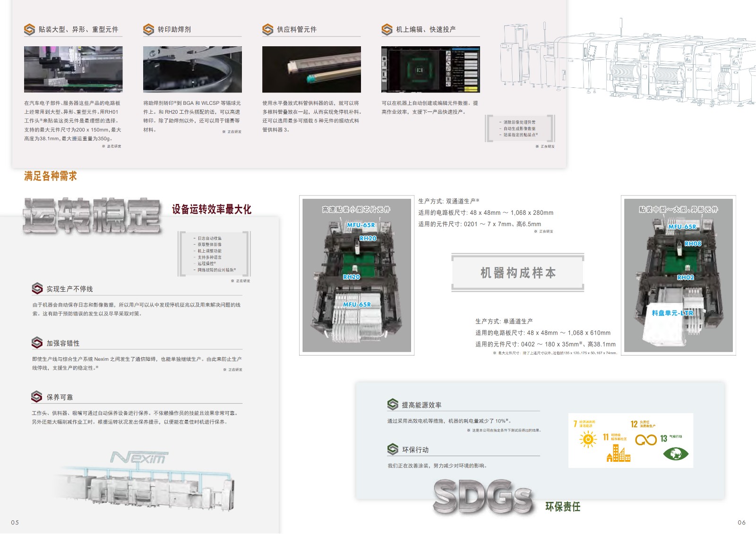Click the 高速贴装小型芯片元件 machine image
Screen dimensions: 756x534
[357, 275]
